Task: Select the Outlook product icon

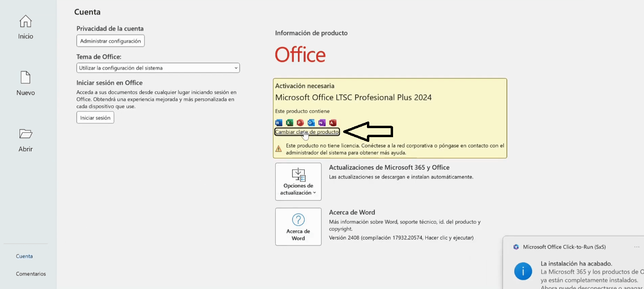Action: click(x=311, y=122)
